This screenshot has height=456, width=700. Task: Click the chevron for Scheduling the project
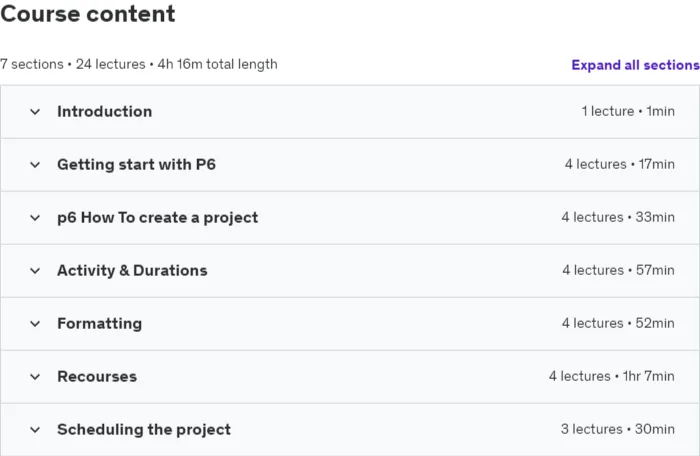click(35, 430)
